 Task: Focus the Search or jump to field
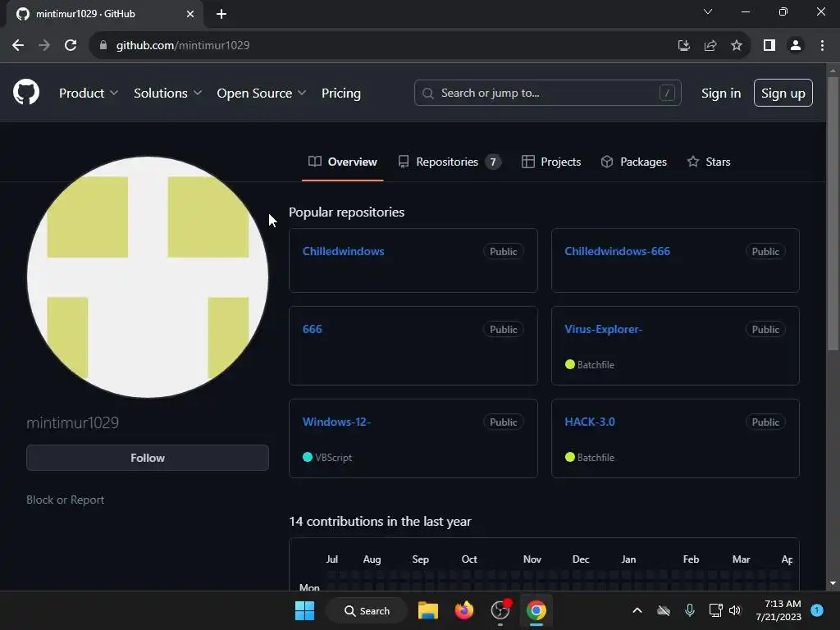[547, 94]
